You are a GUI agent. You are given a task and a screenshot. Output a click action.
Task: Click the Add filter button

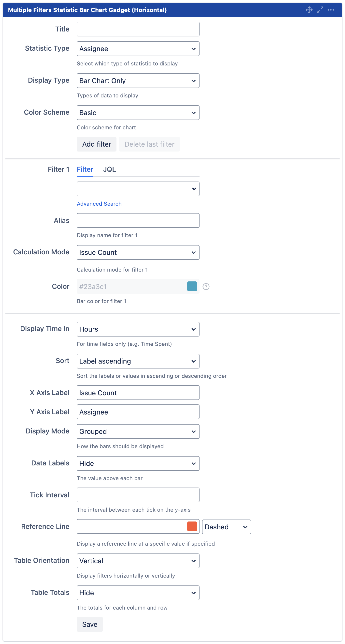pyautogui.click(x=96, y=144)
